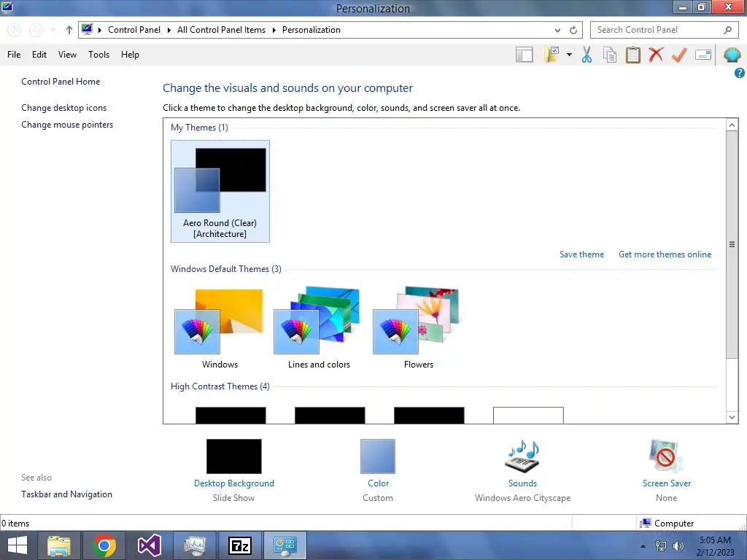Open Visual Studio from the taskbar
This screenshot has height=560, width=747.
pos(149,545)
